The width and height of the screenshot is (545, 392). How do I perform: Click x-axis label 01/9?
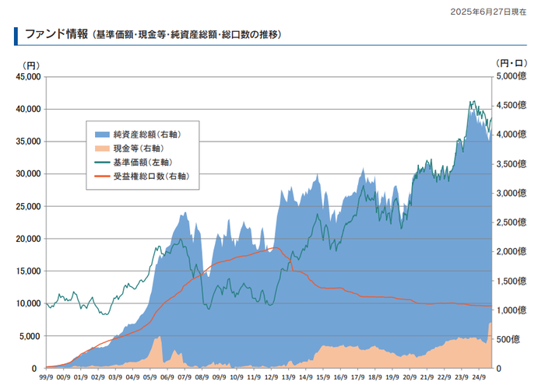[x=81, y=377]
